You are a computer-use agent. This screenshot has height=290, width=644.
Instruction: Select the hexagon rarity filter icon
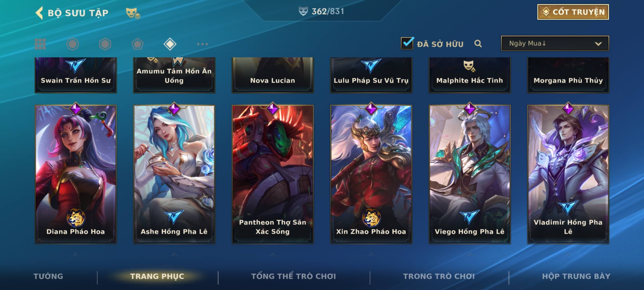tap(105, 44)
